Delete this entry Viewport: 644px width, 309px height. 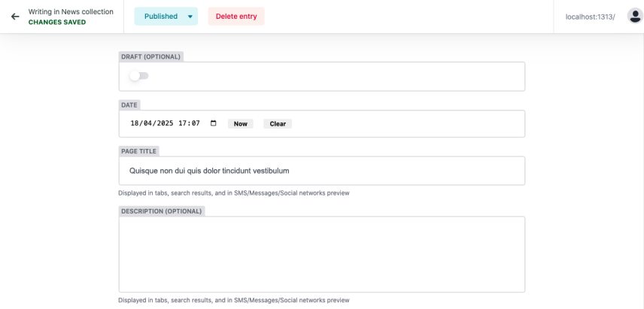(236, 17)
